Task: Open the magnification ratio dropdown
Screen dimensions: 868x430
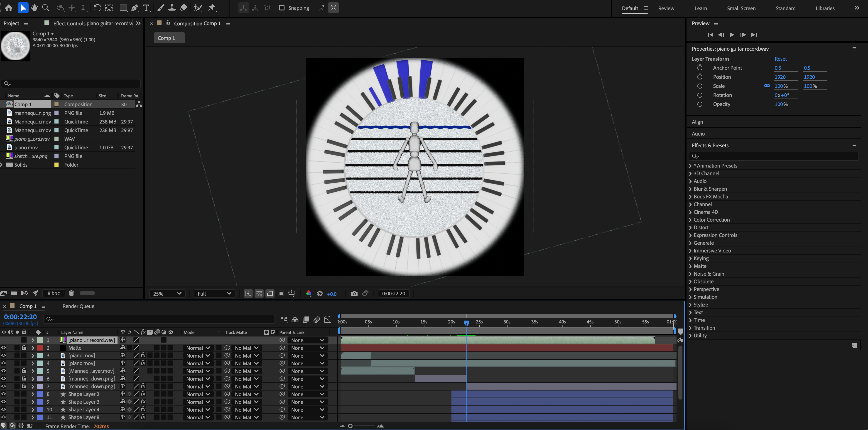Action: (x=167, y=293)
